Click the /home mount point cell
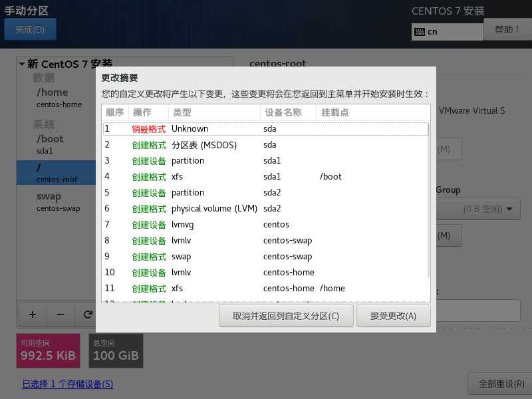Image resolution: width=532 pixels, height=399 pixels. (332, 289)
